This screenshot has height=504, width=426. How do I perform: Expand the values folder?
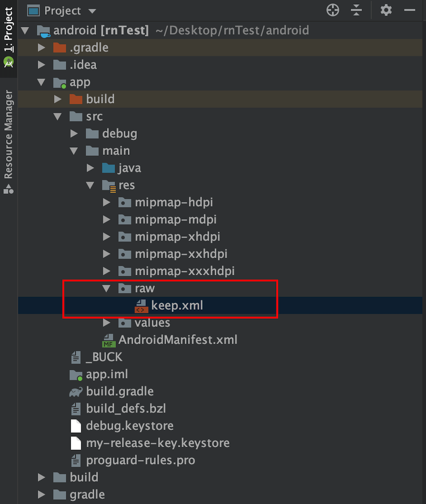coord(107,323)
